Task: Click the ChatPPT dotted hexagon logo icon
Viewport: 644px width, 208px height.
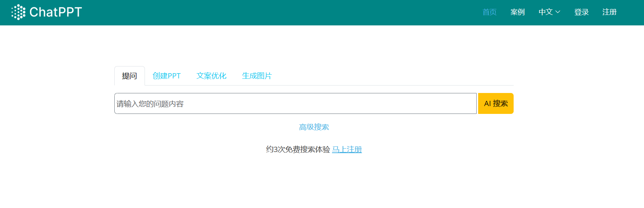Action: point(18,12)
